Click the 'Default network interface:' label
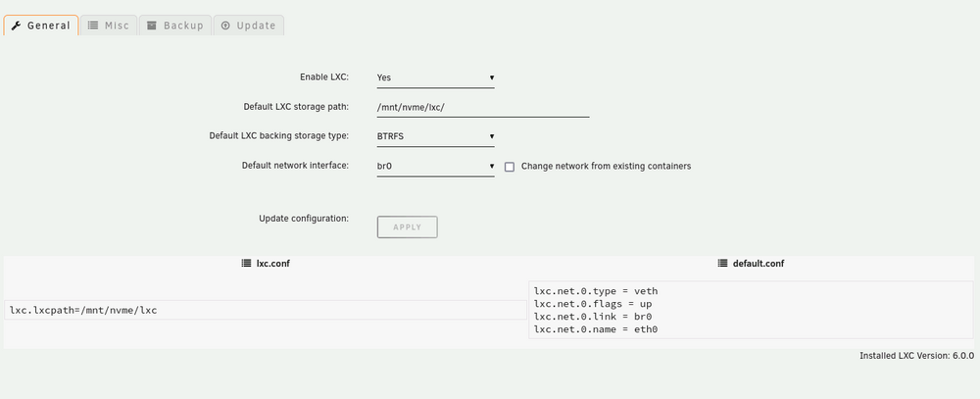 (295, 166)
